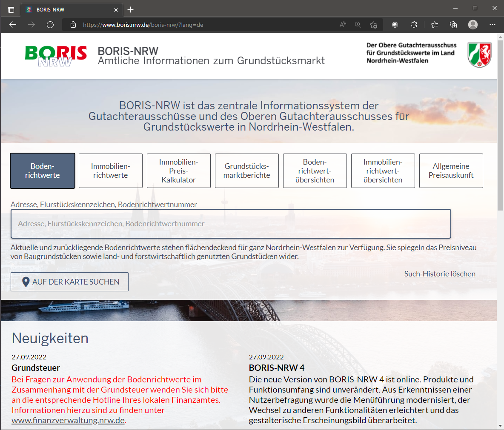Image resolution: width=504 pixels, height=430 pixels.
Task: Close the browser window
Action: (x=494, y=9)
